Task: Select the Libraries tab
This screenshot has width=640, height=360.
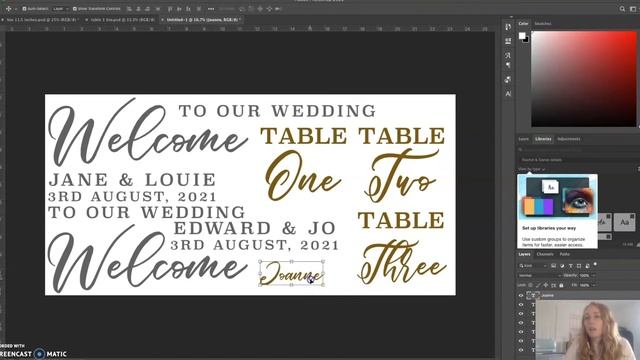Action: [543, 139]
